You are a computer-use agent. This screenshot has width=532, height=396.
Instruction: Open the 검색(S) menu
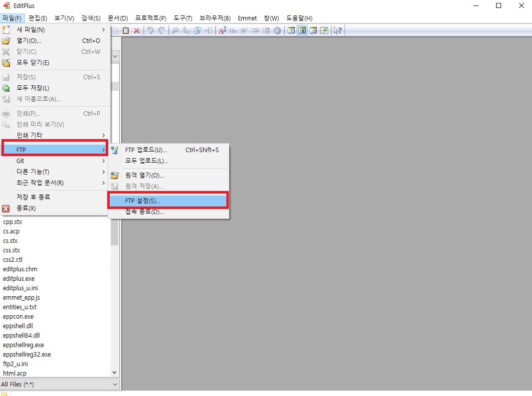(x=91, y=18)
